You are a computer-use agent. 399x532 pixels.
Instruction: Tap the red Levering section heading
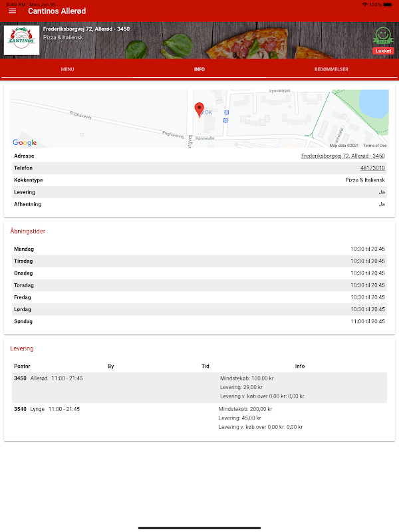click(x=22, y=348)
